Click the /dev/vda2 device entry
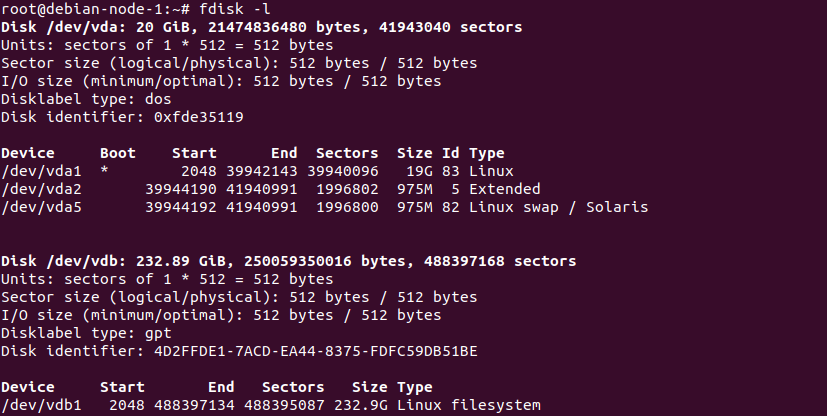The width and height of the screenshot is (827, 416). [41, 189]
